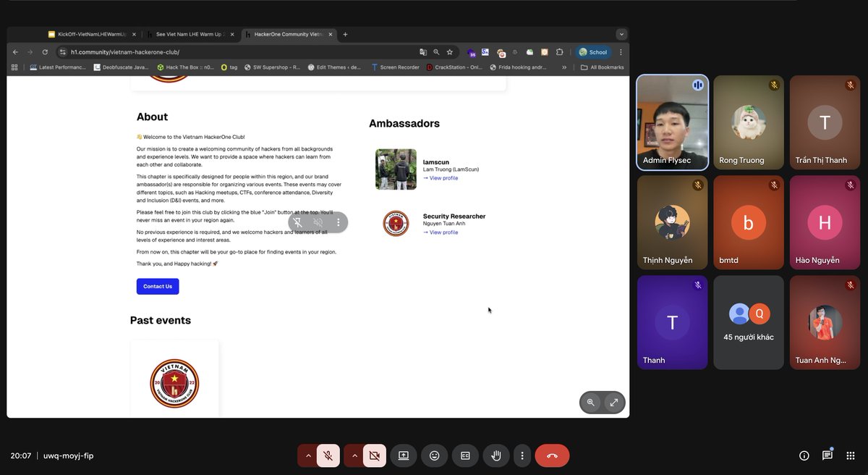Select Trần Thị Thanh participant tile
Screen dimensions: 868x475
(825, 122)
